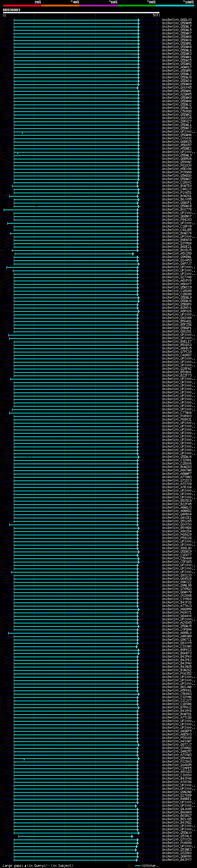Open hit UniRef100_Q0UY45
Screen dimensions: 197x868
coord(176,88)
